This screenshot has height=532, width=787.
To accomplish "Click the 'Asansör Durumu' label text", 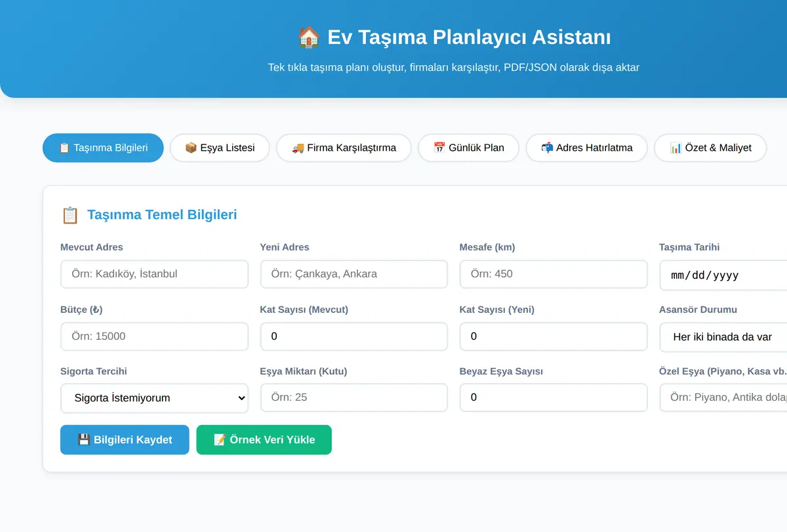I will [698, 310].
